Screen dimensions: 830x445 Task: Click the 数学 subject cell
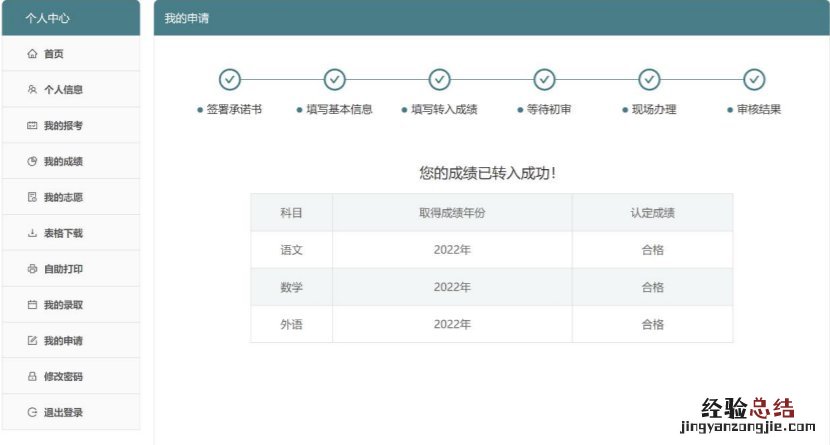coord(291,287)
